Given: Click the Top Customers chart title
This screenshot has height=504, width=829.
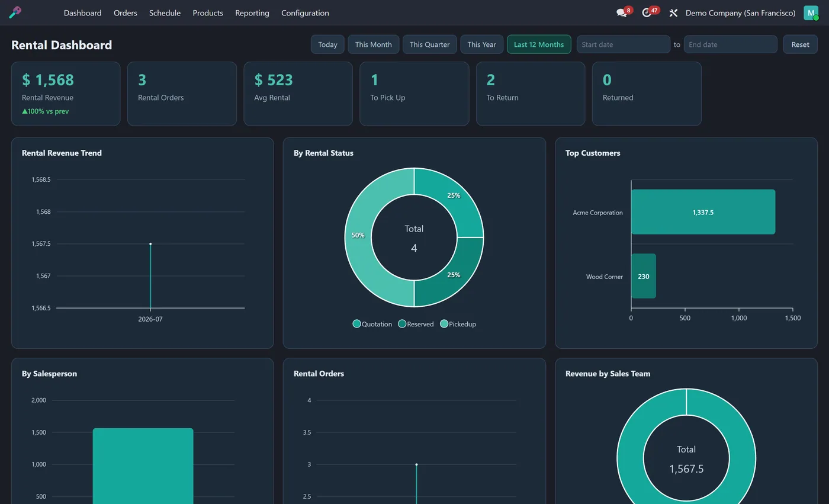Looking at the screenshot, I should pyautogui.click(x=593, y=153).
